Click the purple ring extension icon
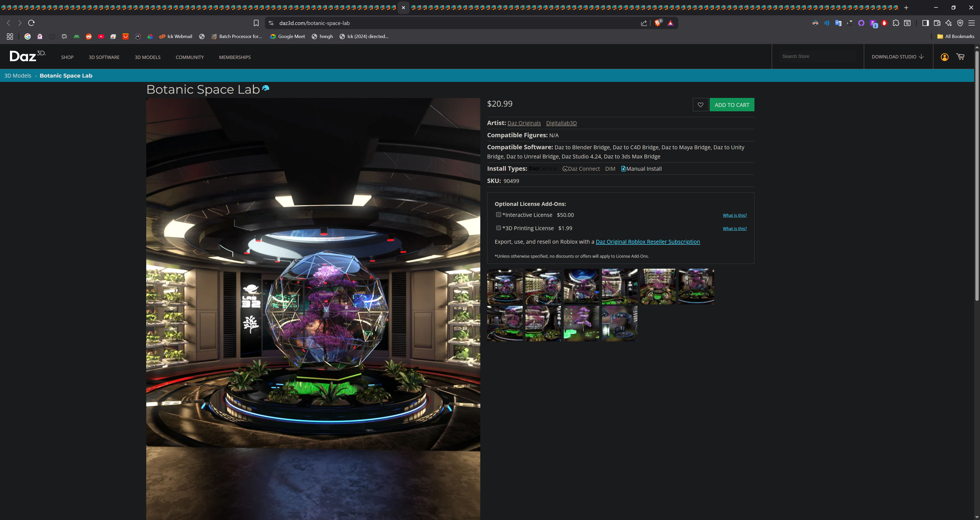980x520 pixels. click(861, 23)
